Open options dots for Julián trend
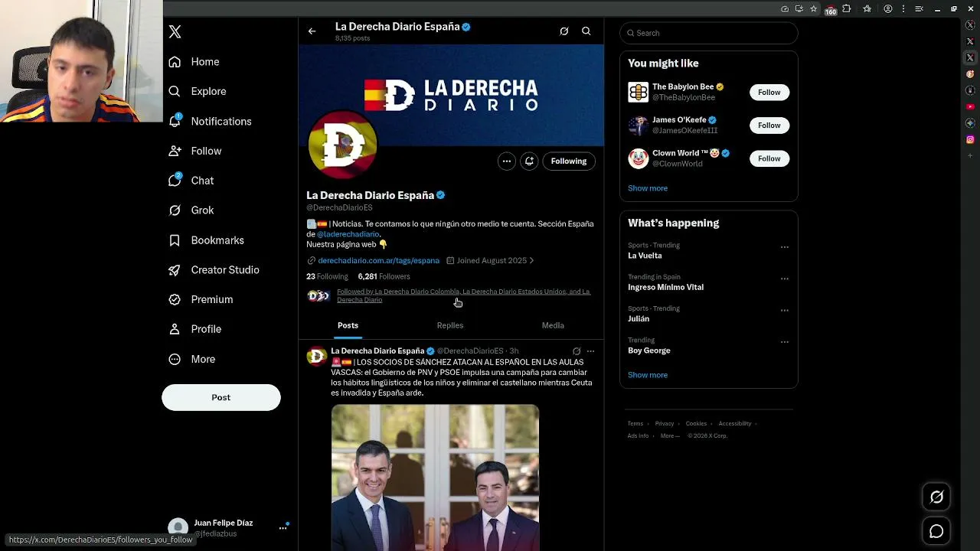 click(784, 311)
